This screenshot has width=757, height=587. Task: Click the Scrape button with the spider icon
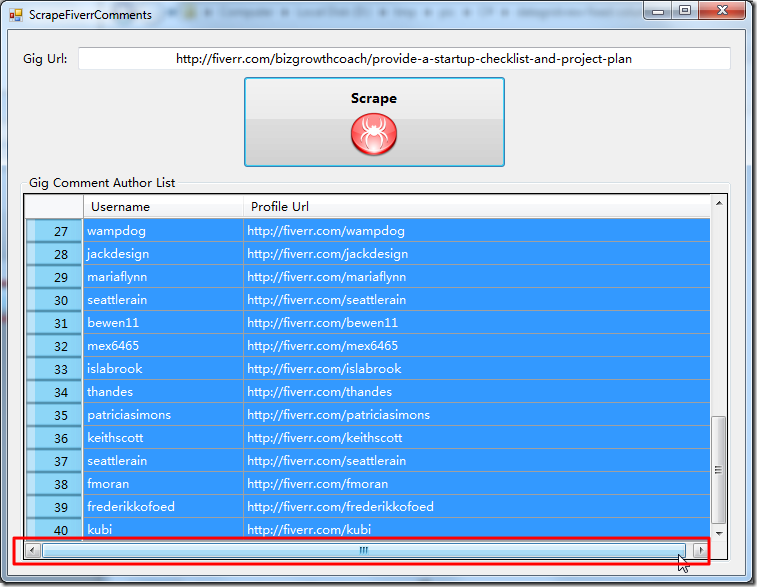374,122
